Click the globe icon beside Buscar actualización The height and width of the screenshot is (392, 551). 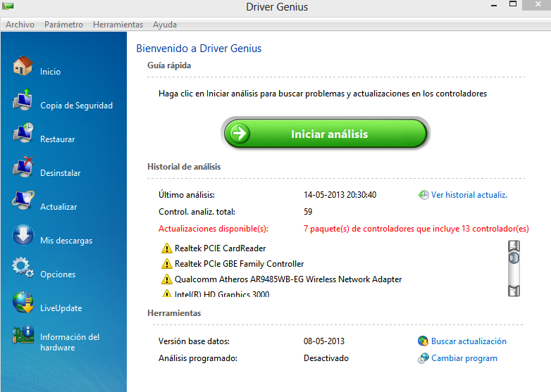pyautogui.click(x=423, y=341)
